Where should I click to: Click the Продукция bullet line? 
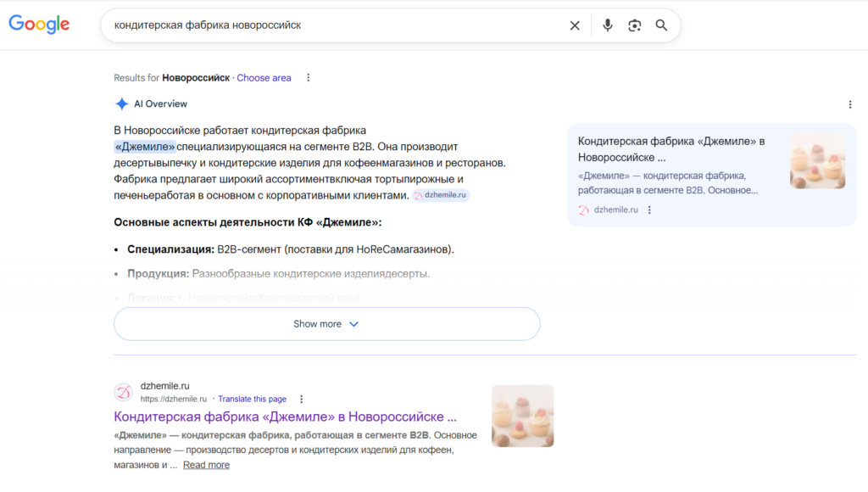click(278, 274)
